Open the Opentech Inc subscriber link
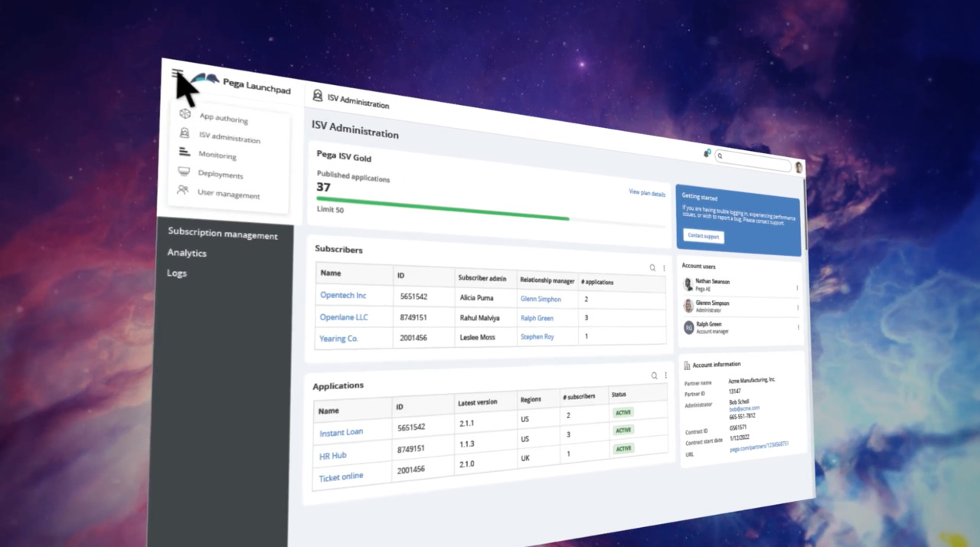980x547 pixels. click(343, 295)
